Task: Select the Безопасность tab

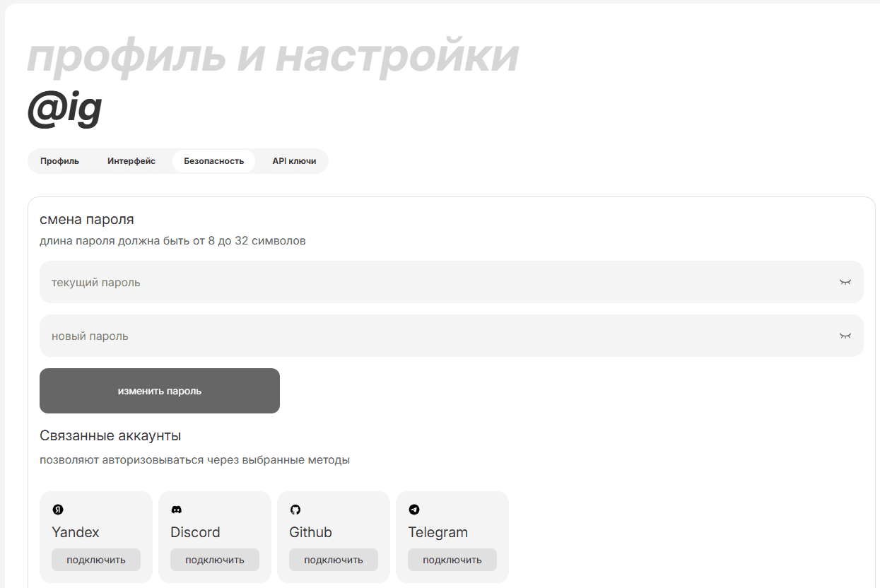Action: (x=213, y=161)
